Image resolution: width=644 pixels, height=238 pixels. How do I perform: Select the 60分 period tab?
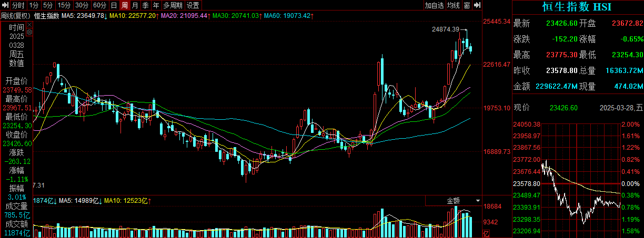pos(99,5)
